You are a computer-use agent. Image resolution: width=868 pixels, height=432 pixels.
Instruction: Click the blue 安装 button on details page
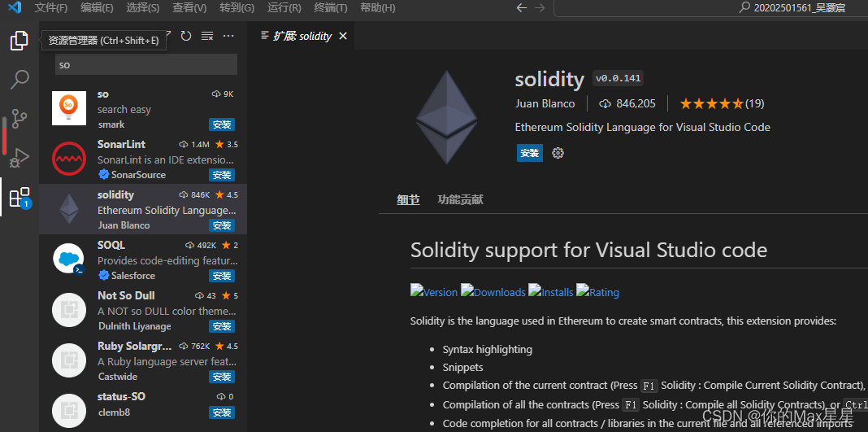[x=530, y=153]
